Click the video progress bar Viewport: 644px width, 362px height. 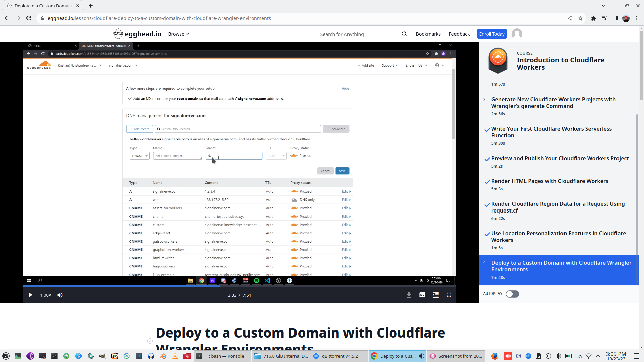point(302,286)
